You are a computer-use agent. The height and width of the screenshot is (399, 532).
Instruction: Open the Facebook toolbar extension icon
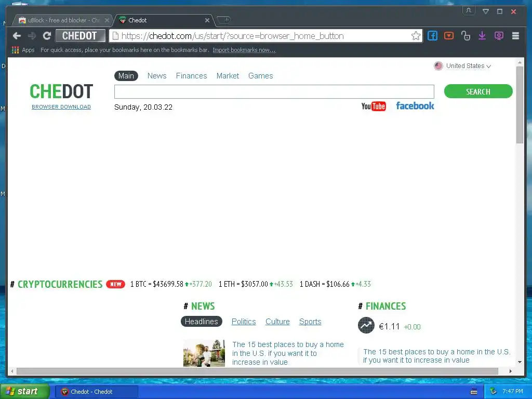432,36
